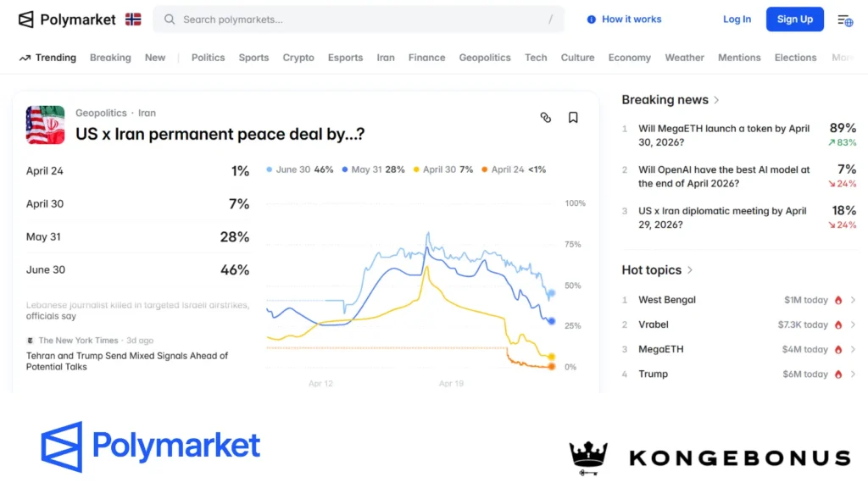Open the hamburger globe menu at top right

(x=844, y=19)
